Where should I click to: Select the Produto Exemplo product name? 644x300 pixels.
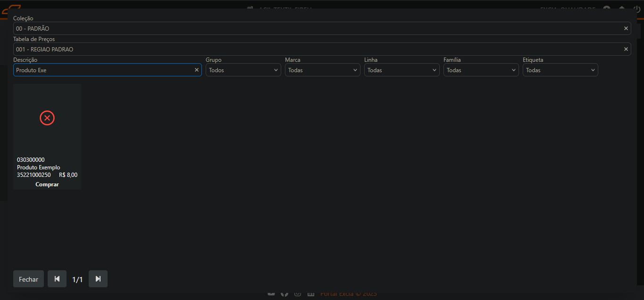click(x=39, y=167)
